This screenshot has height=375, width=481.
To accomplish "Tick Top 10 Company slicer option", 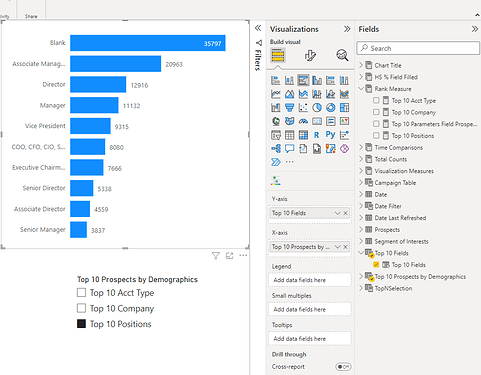I will [x=81, y=308].
